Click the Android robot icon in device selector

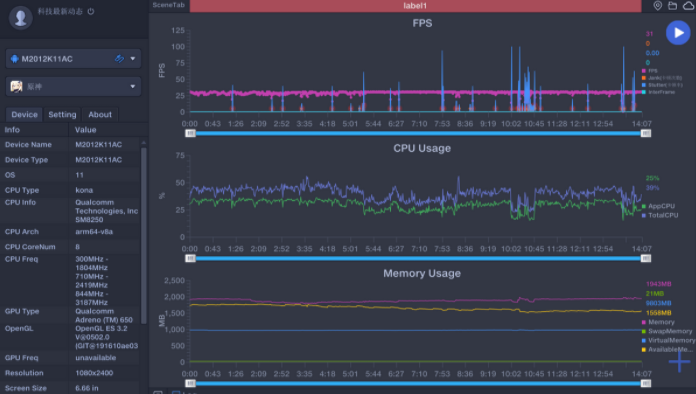click(15, 59)
